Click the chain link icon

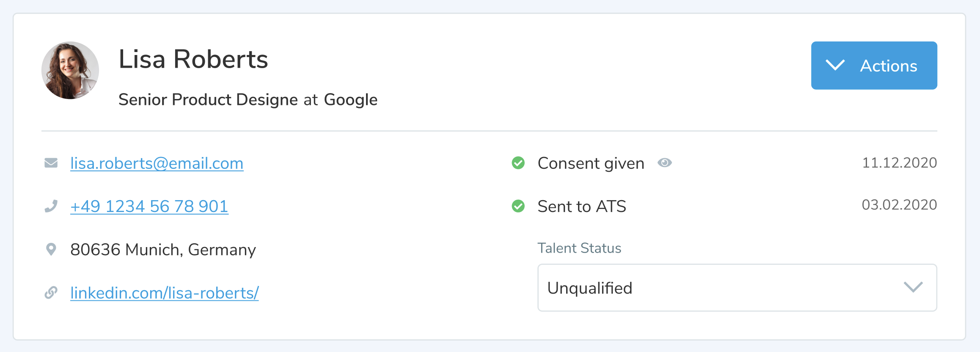[51, 292]
